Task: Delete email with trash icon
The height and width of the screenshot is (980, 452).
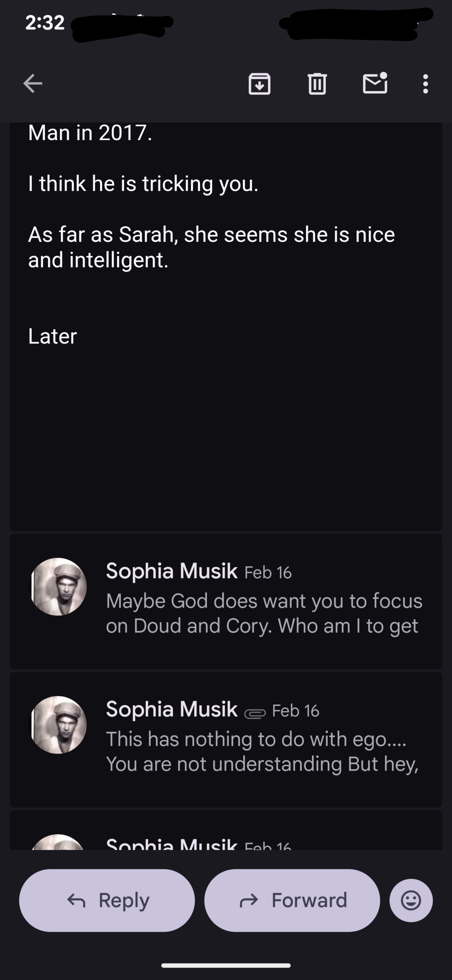Action: 317,83
